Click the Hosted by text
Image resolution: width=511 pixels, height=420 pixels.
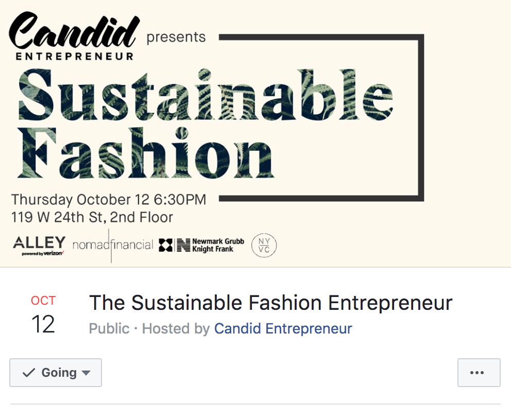[175, 328]
